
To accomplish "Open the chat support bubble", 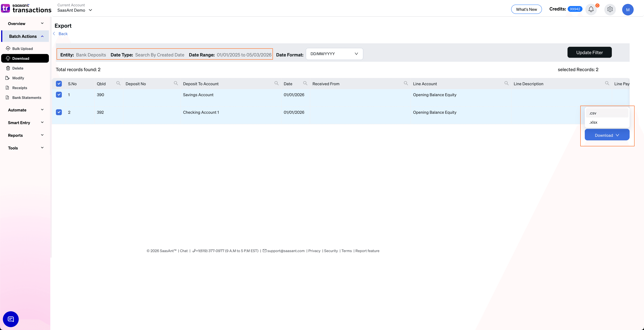I will pos(10,319).
